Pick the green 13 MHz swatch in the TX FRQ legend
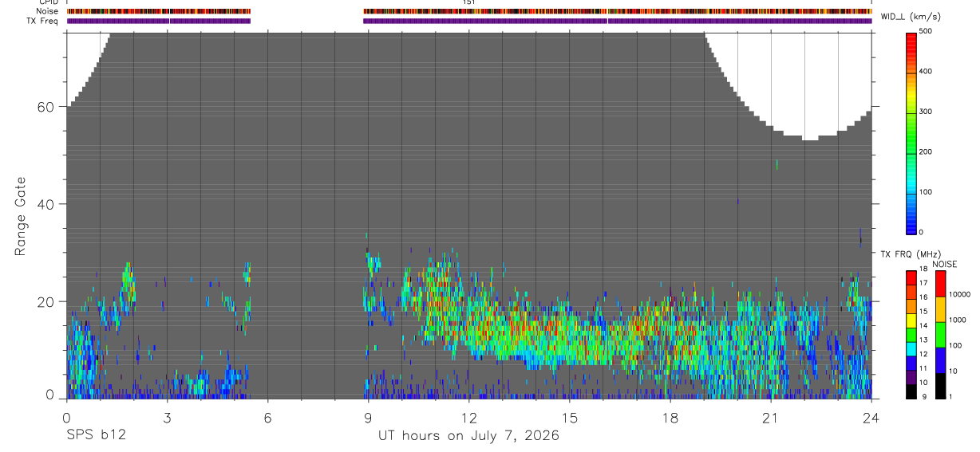Viewport: 980px width, 452px height. tap(911, 335)
